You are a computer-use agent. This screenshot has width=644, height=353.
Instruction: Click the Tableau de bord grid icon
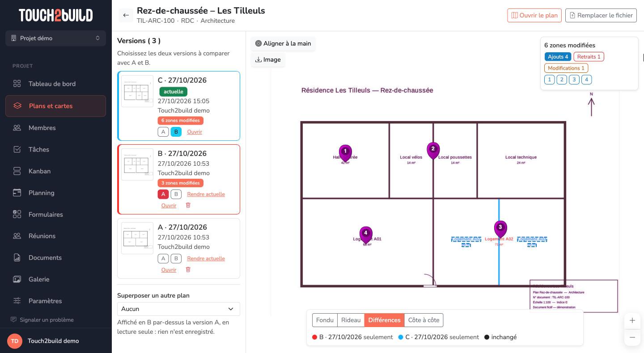[17, 84]
